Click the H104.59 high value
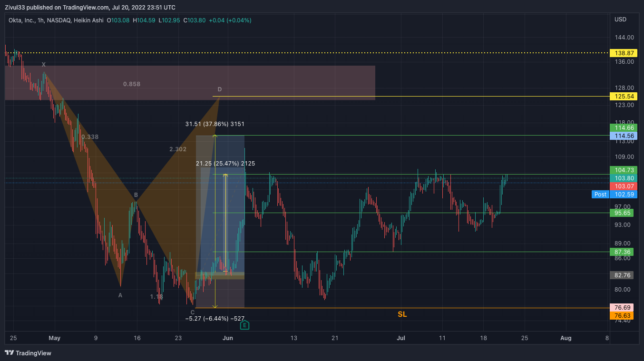 coord(144,20)
